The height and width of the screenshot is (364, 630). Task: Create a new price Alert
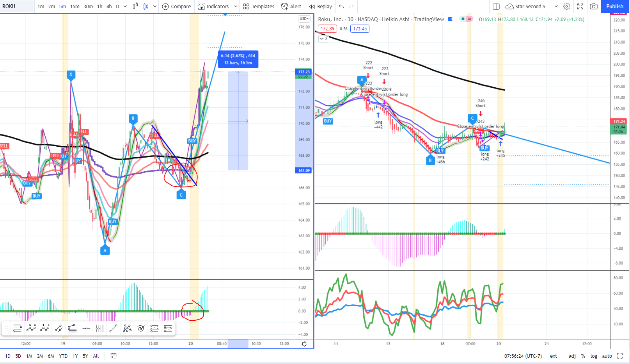pyautogui.click(x=291, y=6)
